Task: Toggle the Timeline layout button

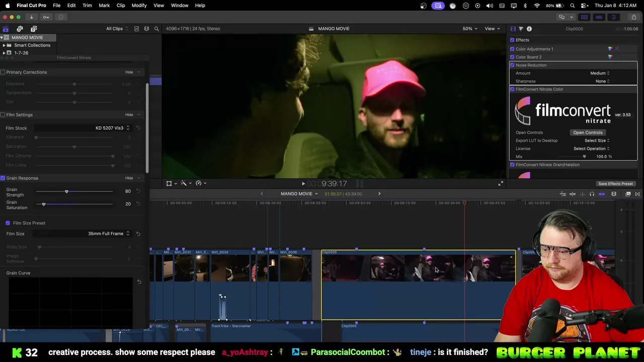Action: click(x=599, y=17)
